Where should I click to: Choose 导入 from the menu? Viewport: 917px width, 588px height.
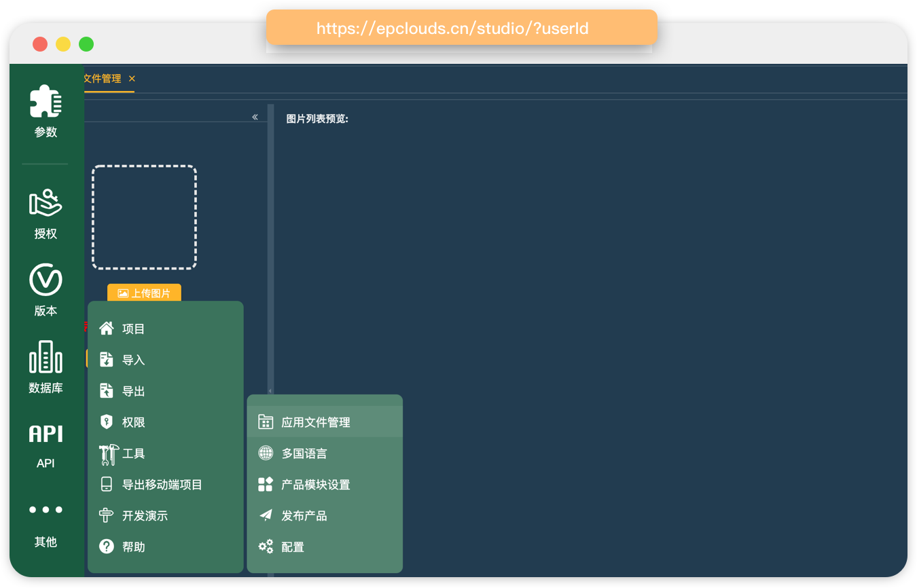(166, 360)
